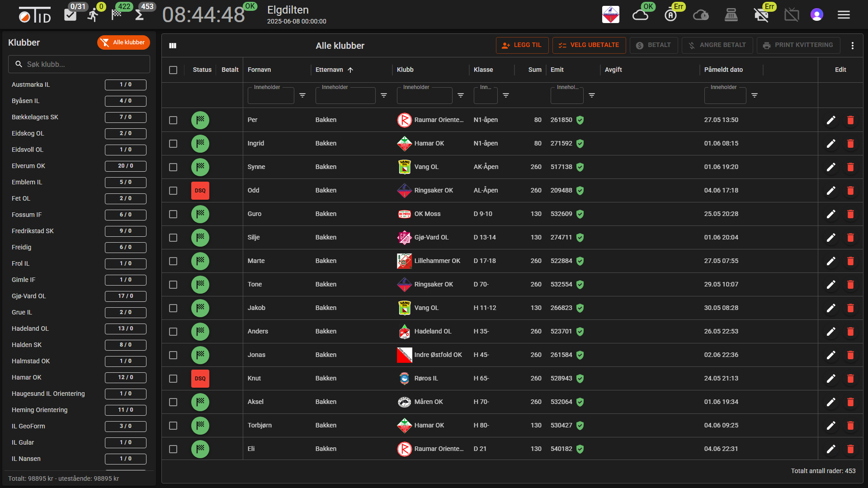Click the finish status icon for Synne
The height and width of the screenshot is (488, 868).
pyautogui.click(x=200, y=167)
